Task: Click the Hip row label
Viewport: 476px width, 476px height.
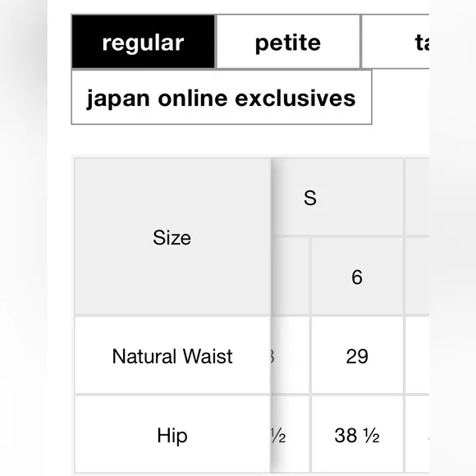Action: coord(172,435)
